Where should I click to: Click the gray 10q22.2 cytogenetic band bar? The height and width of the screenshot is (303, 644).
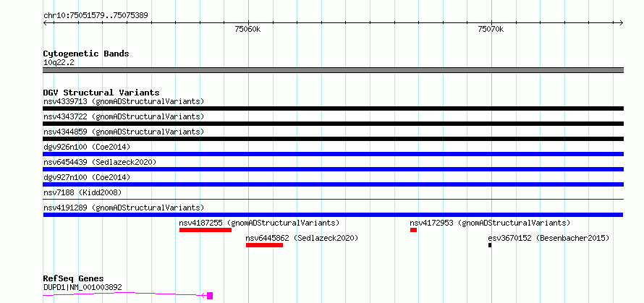333,70
